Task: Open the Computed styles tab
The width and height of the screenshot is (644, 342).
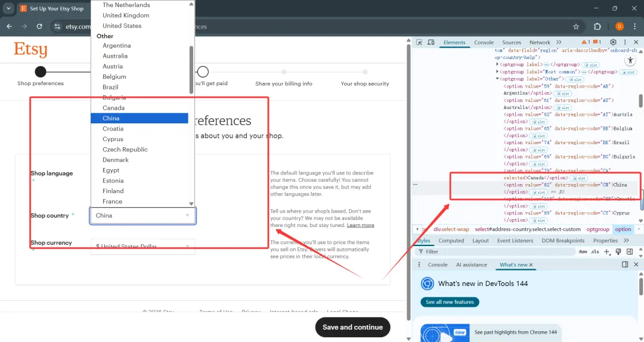Action: [x=451, y=241]
